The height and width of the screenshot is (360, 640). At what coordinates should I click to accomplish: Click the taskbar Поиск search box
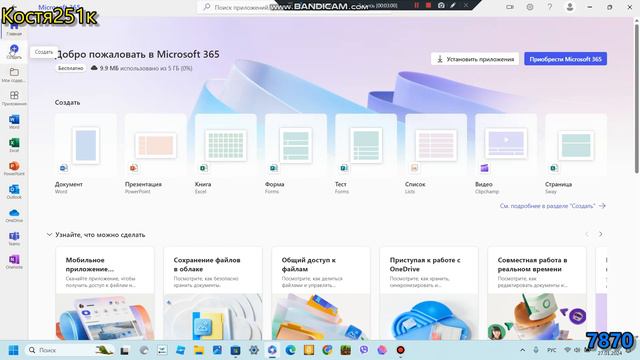click(69, 350)
